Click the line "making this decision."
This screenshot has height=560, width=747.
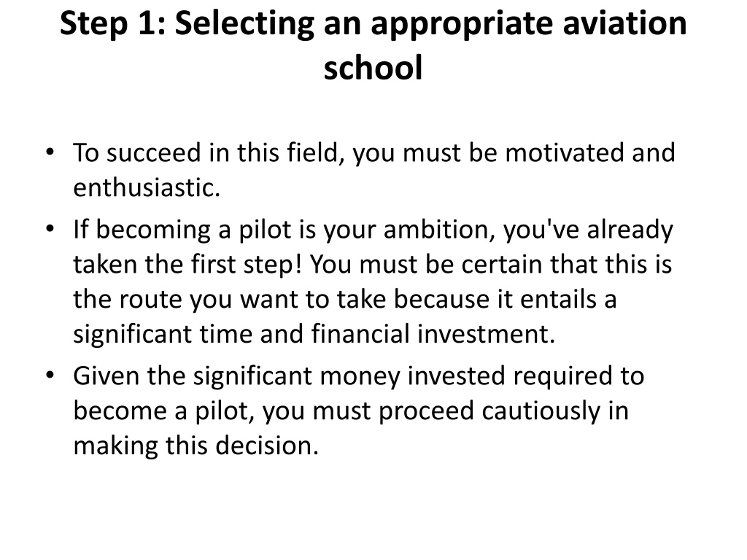click(x=196, y=446)
